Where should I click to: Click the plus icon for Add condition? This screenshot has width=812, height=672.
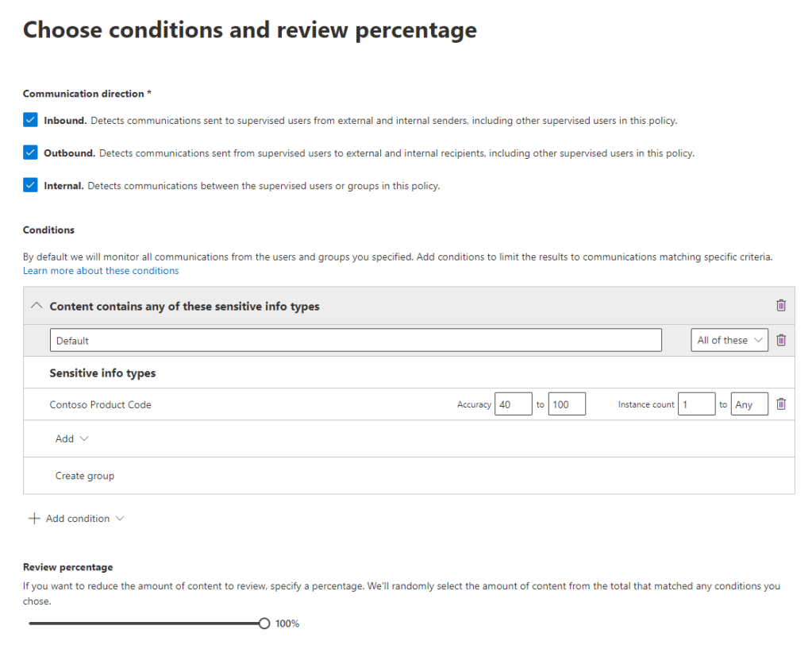point(33,519)
